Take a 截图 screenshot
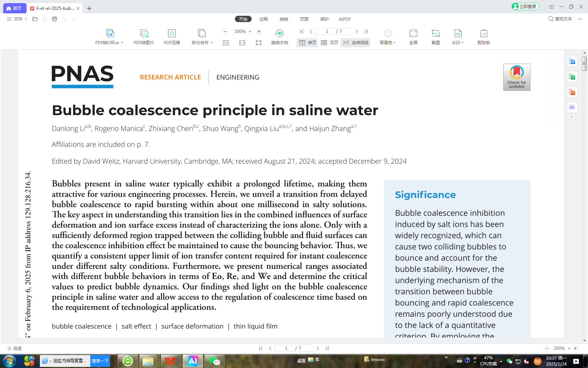Image resolution: width=588 pixels, height=368 pixels. coord(436,37)
